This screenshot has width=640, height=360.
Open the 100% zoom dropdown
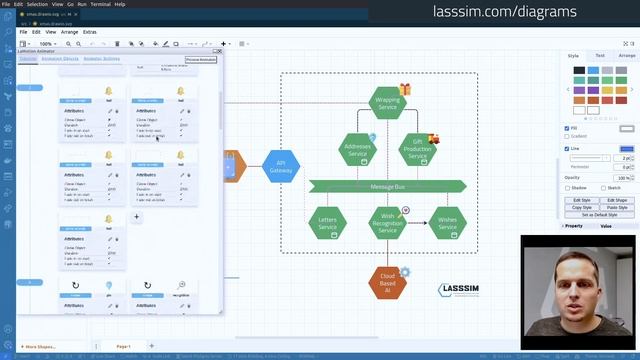(48, 44)
